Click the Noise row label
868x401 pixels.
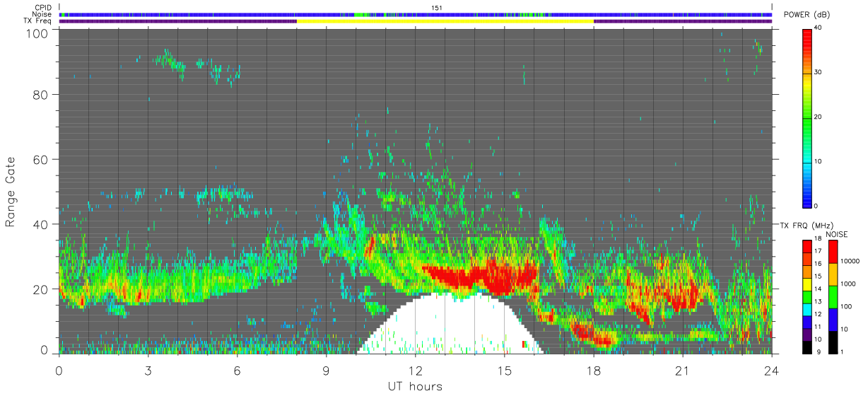[42, 14]
